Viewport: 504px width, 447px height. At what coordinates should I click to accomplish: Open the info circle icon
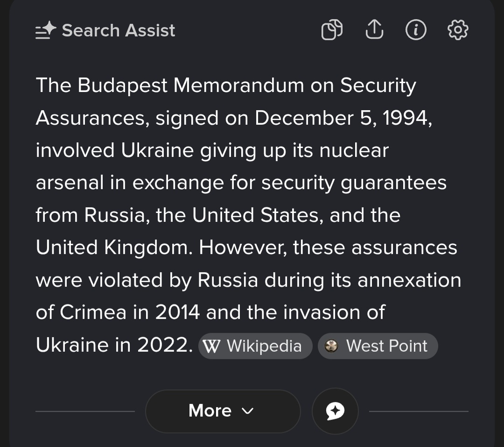[416, 30]
